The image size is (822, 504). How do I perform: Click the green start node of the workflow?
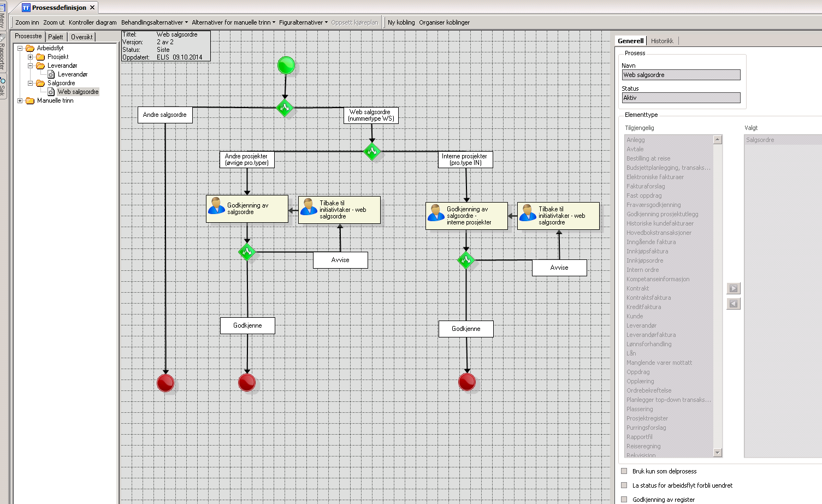click(x=286, y=66)
